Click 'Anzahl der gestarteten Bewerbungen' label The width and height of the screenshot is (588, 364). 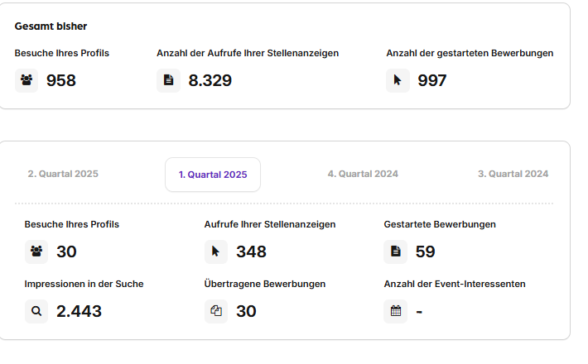(x=470, y=53)
